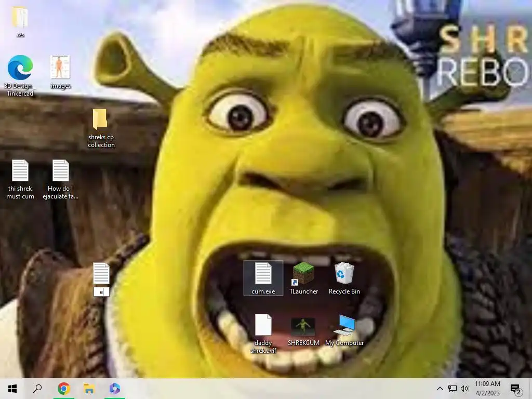Open the taskbar Search magnifier

(37, 389)
